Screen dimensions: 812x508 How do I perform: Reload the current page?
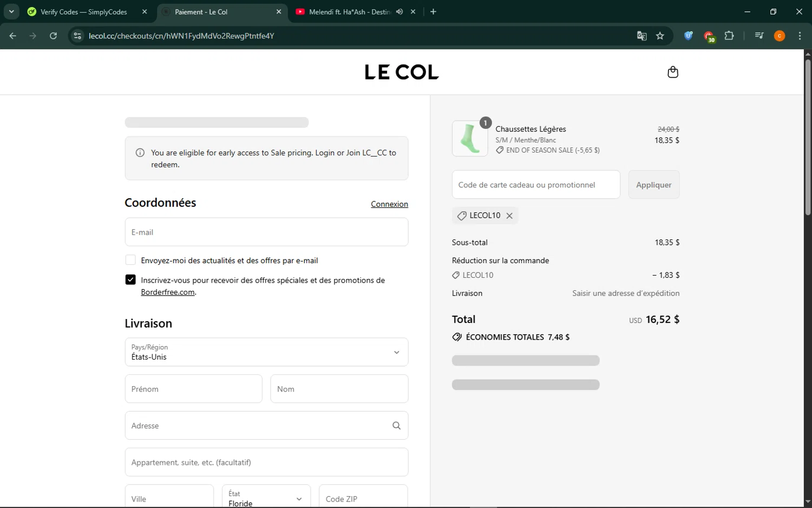pyautogui.click(x=53, y=36)
